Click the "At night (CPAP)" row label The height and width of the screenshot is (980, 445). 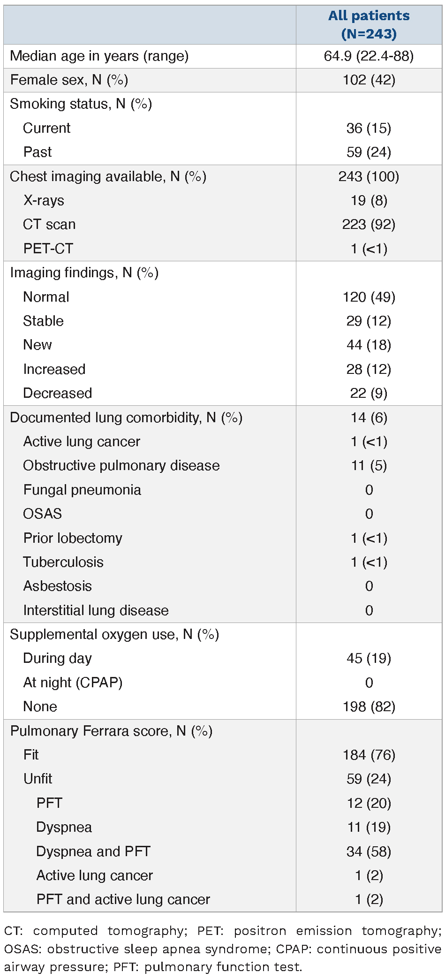coord(73,683)
